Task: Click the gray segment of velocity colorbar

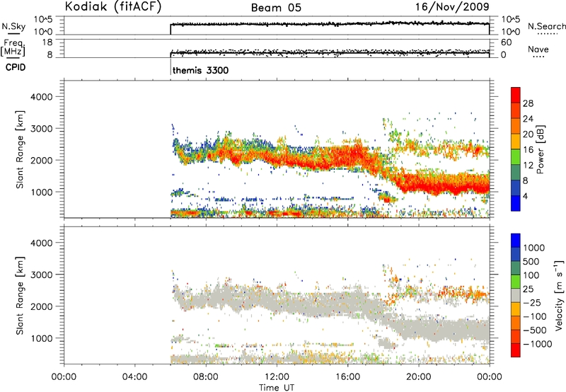Action: (516, 296)
